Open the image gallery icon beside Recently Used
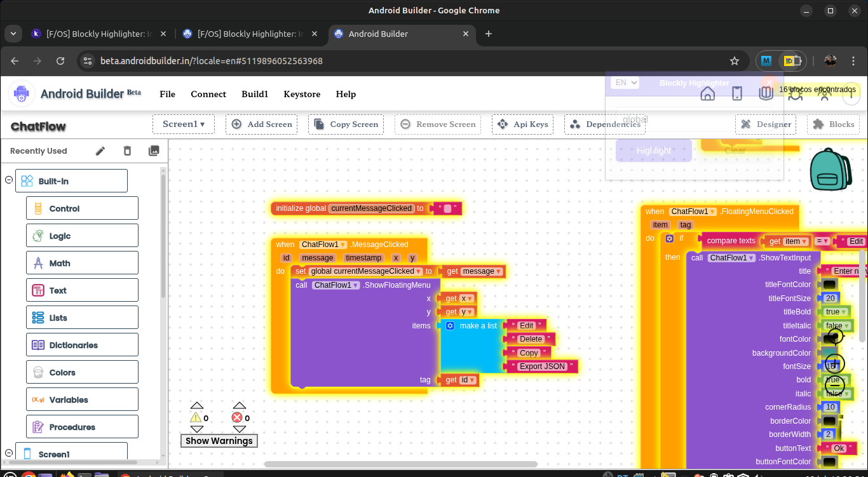The width and height of the screenshot is (868, 477). [154, 151]
